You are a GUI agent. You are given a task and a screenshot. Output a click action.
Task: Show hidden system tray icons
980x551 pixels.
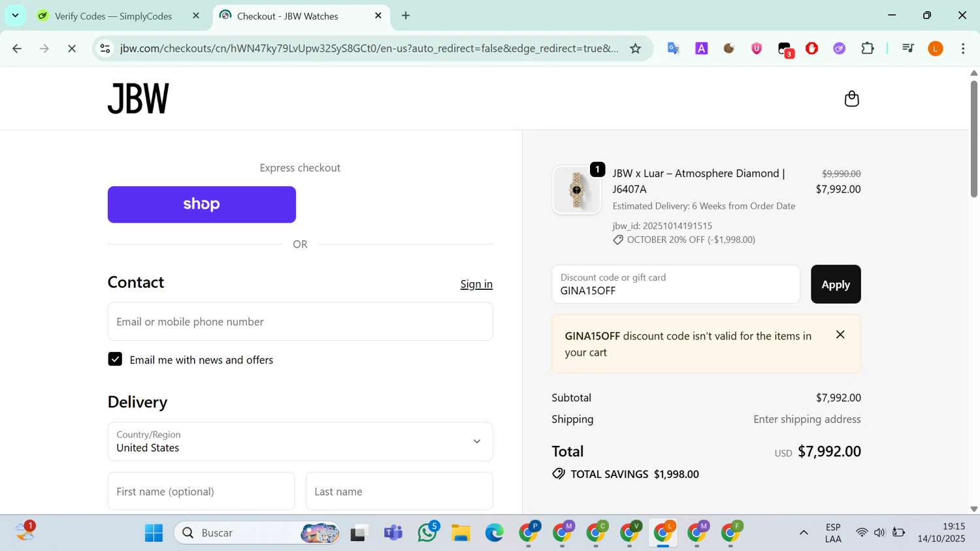coord(804,533)
